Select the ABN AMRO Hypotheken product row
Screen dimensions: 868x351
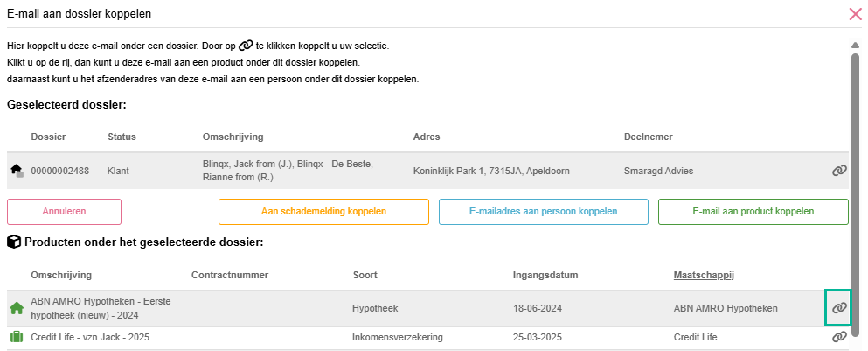click(x=427, y=308)
